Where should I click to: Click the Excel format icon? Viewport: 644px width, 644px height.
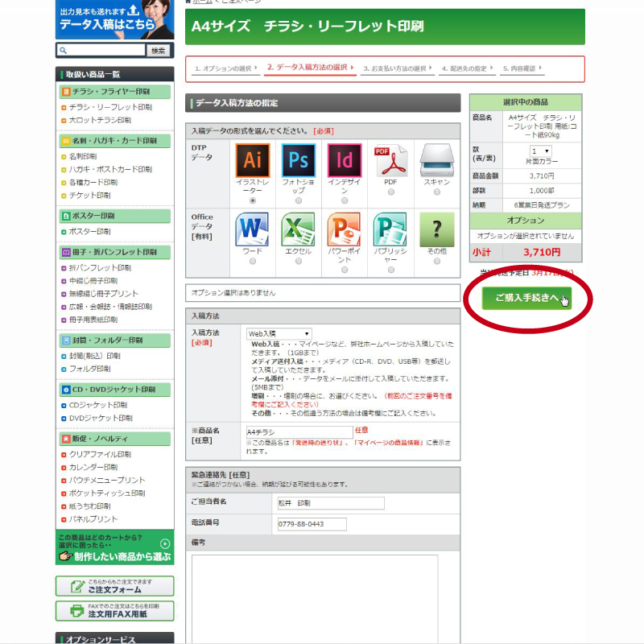[x=299, y=229]
